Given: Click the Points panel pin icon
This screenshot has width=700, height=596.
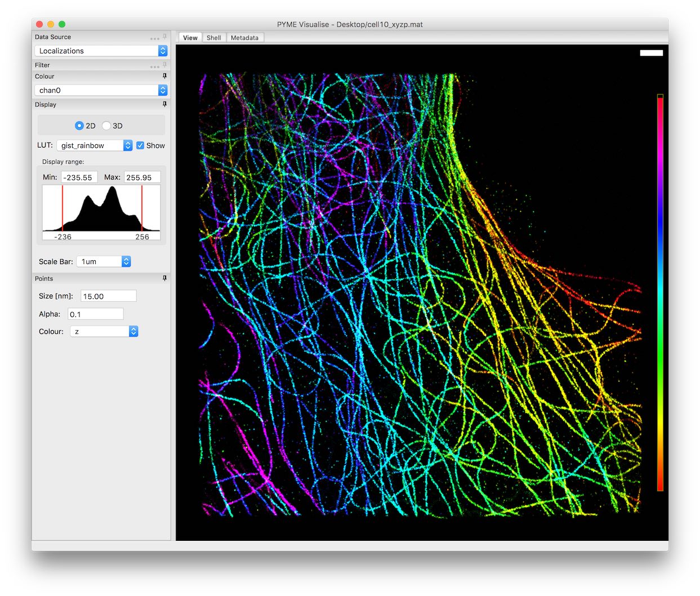Looking at the screenshot, I should (164, 278).
